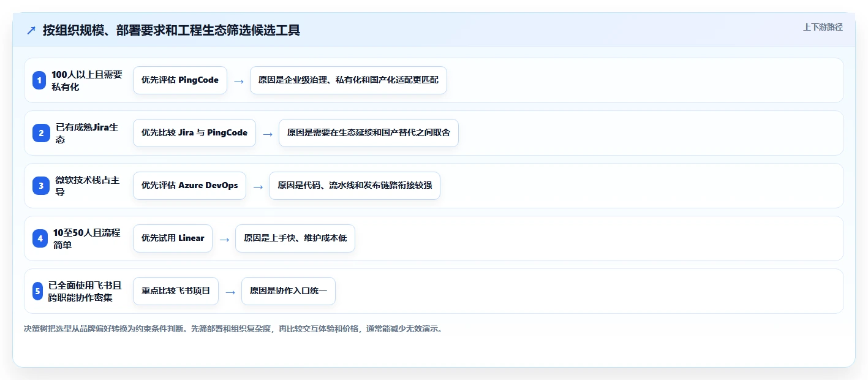Click the number 2 badge for 已有成熟Jira生态
Viewport: 868px width, 380px height.
coord(41,133)
